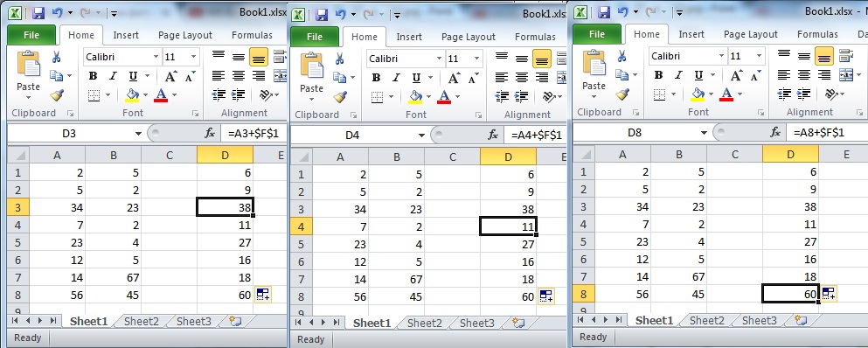Click Insert Worksheet tab icon in middle window
The image size is (868, 348).
(x=518, y=322)
